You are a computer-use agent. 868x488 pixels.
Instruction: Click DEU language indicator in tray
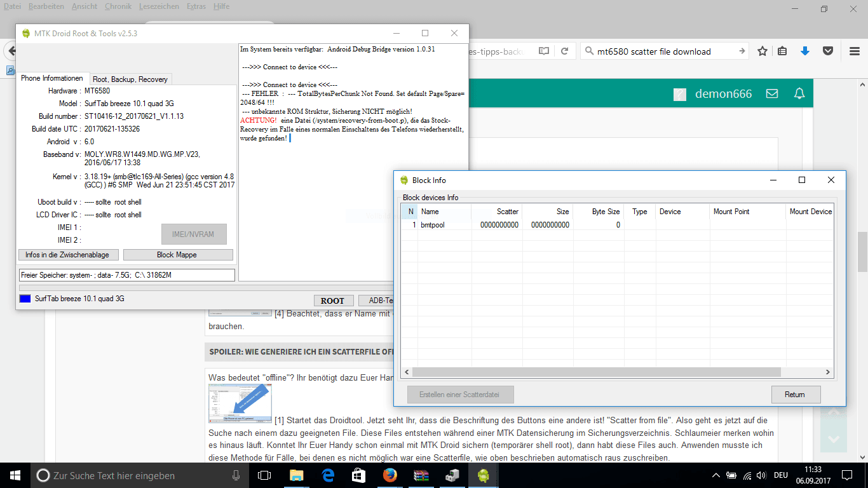(x=781, y=475)
